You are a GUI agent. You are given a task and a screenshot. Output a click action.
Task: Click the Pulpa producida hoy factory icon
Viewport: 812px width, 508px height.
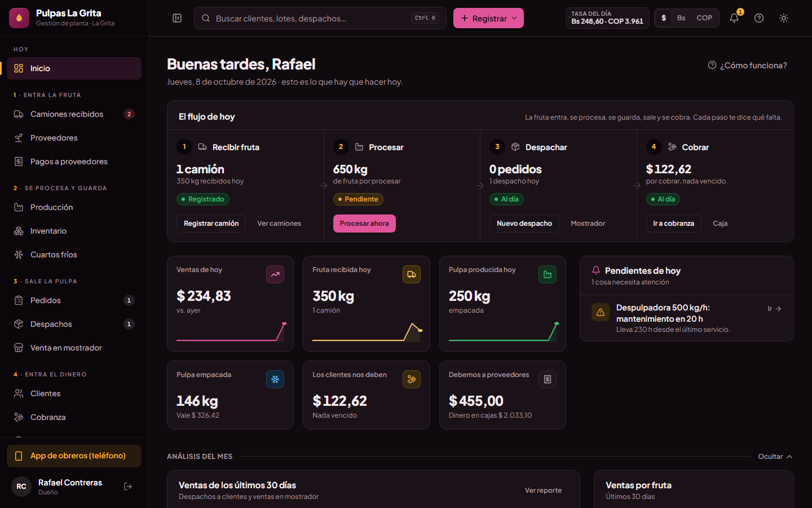pos(548,274)
